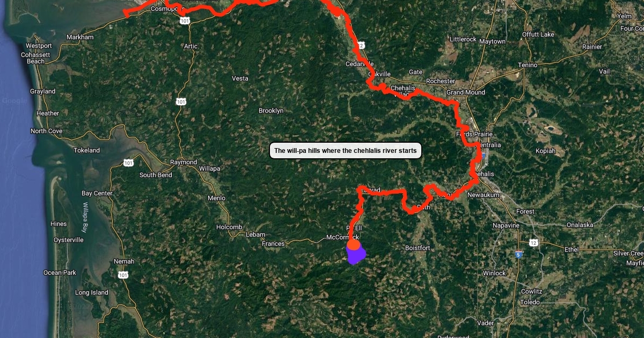Click the Brooklyn place label
This screenshot has width=644, height=338.
[x=271, y=111]
